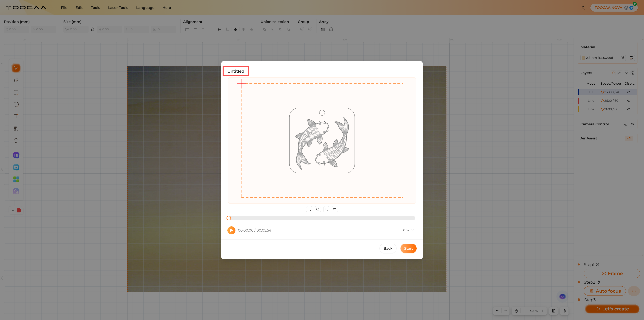Select the Text tool
The image size is (644, 320).
coord(16,116)
